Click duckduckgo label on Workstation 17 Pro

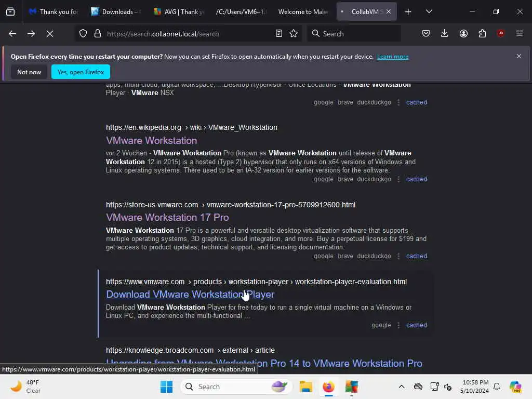pos(374,256)
